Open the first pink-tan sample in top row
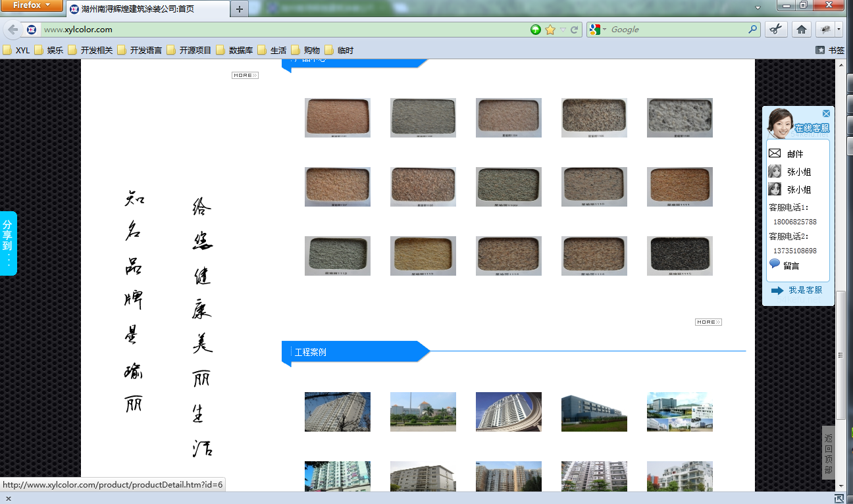The image size is (853, 504). (x=338, y=118)
